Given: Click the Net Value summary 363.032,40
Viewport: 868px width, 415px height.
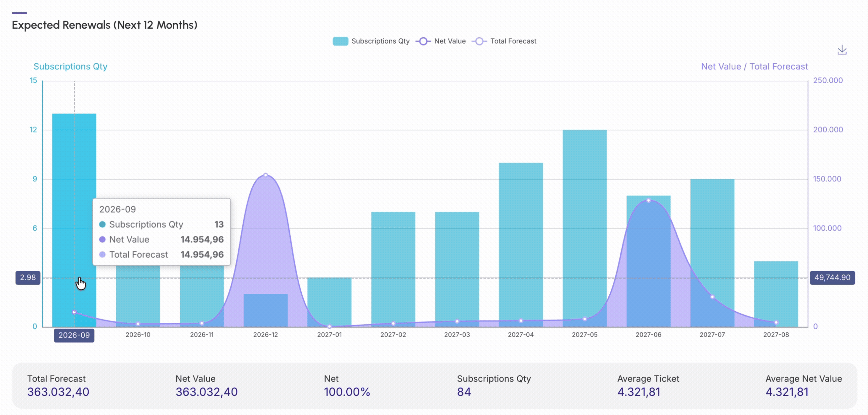Looking at the screenshot, I should coord(206,392).
